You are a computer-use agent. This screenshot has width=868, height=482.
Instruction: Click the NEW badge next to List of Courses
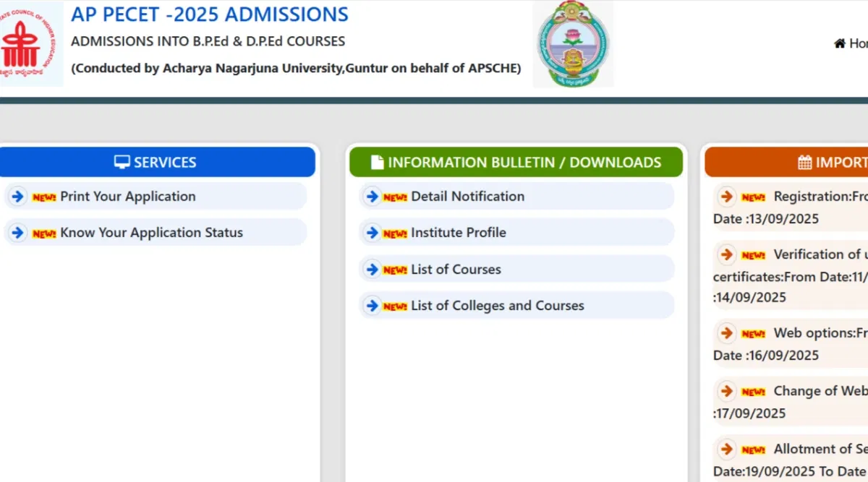tap(395, 270)
